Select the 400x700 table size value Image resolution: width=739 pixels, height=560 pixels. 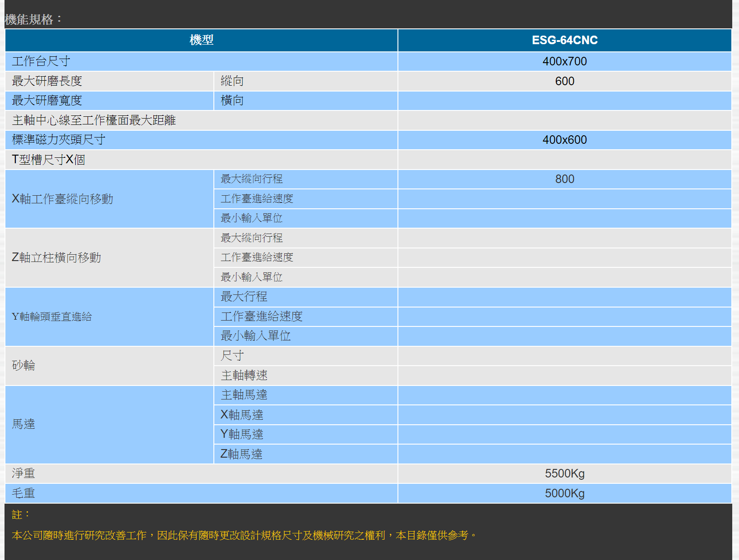coord(564,61)
